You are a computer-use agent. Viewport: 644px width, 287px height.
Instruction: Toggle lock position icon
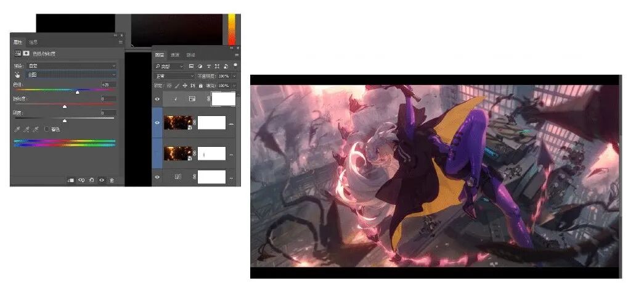coord(185,86)
